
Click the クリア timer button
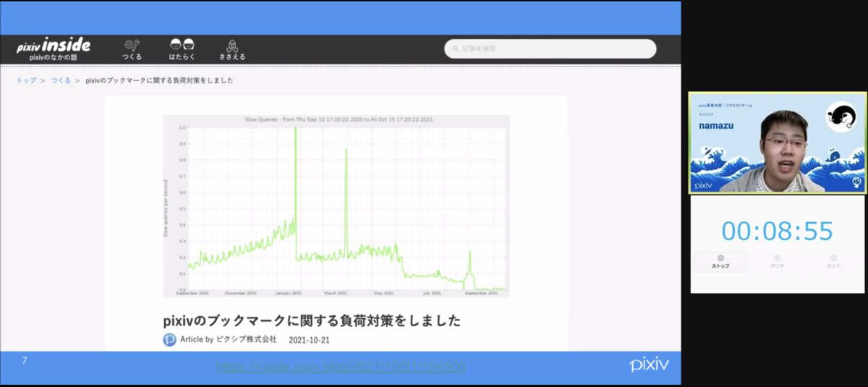[777, 262]
